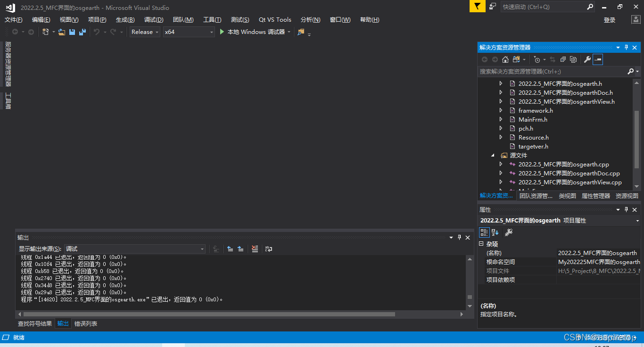This screenshot has width=644, height=347.
Task: Click the Open File folder icon
Action: pyautogui.click(x=62, y=32)
